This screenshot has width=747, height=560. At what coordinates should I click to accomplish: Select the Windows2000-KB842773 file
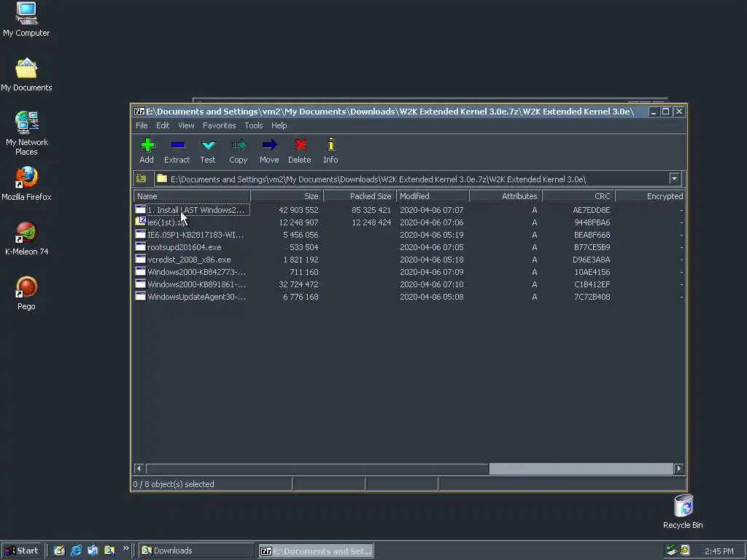tap(196, 272)
